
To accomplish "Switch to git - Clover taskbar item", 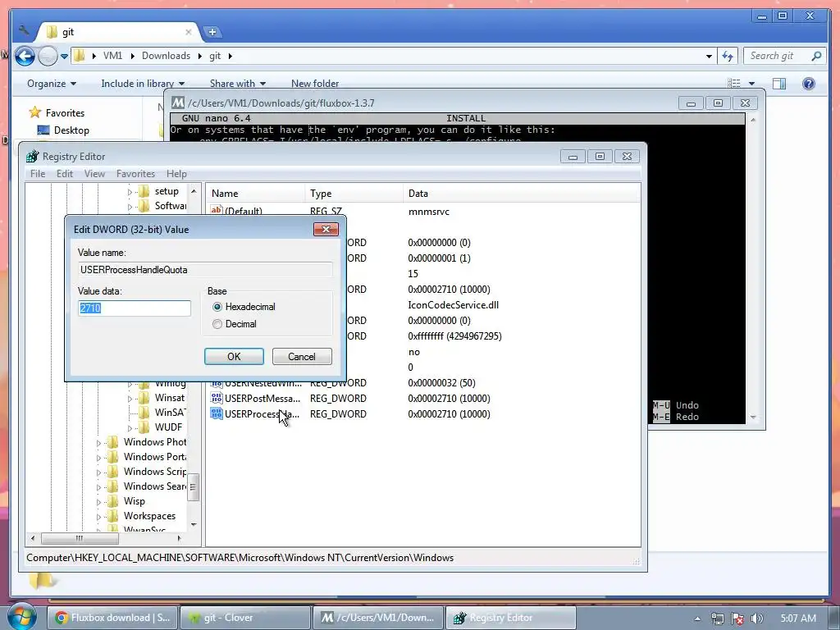I will pos(245,618).
